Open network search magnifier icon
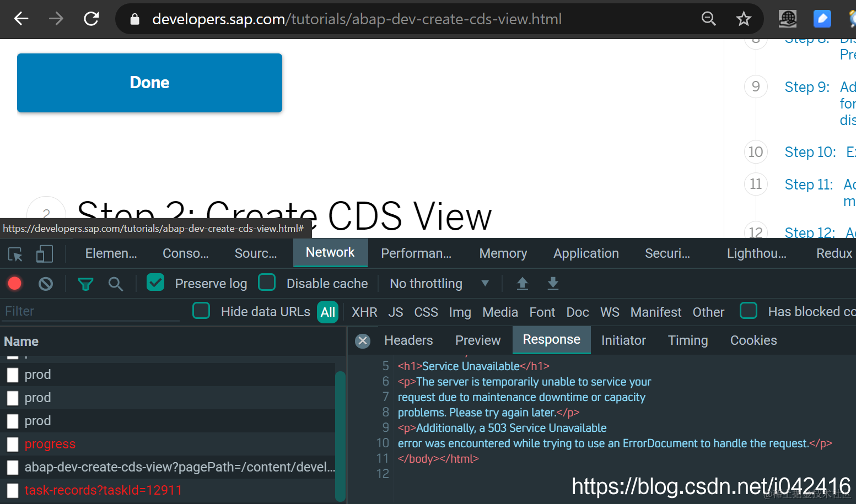 click(116, 284)
